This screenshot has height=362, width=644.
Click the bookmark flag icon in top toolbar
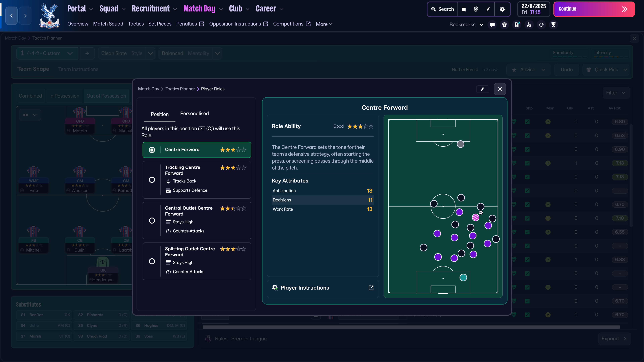464,9
